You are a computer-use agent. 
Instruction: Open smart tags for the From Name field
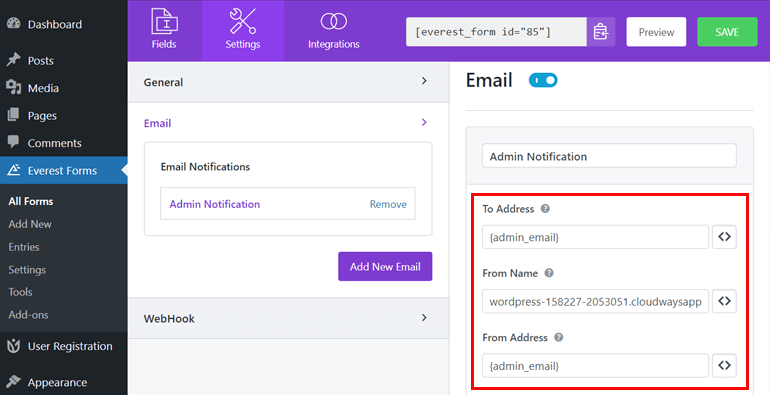tap(724, 301)
